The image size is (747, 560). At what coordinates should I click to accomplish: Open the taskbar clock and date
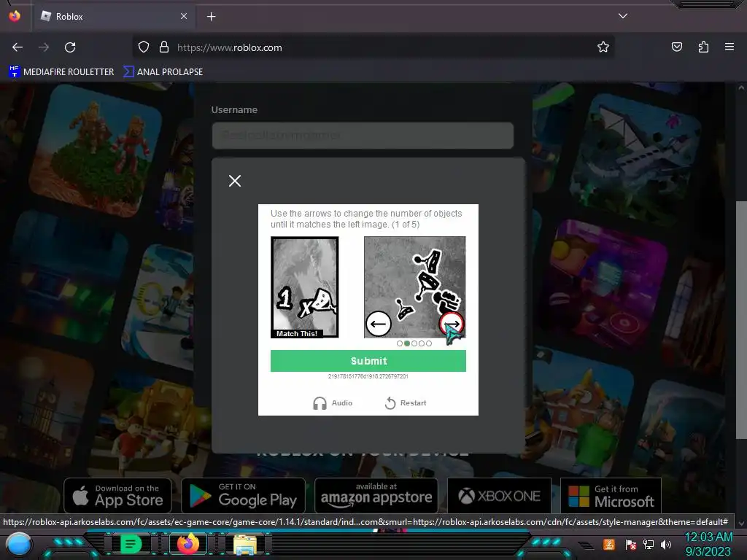[708, 544]
